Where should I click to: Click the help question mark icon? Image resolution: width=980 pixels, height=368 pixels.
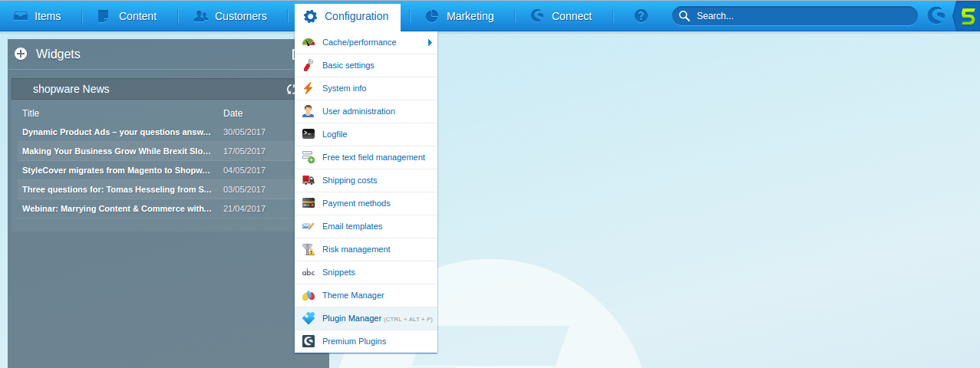[x=642, y=15]
